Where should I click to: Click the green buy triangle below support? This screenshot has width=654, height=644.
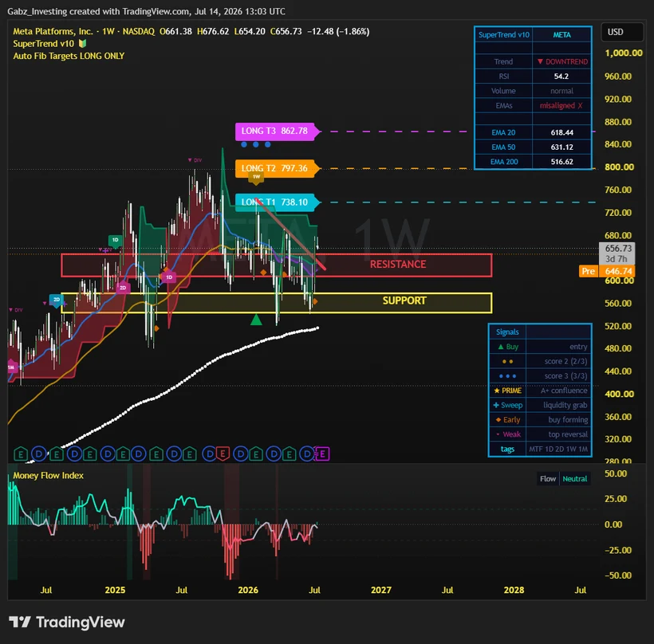click(256, 320)
